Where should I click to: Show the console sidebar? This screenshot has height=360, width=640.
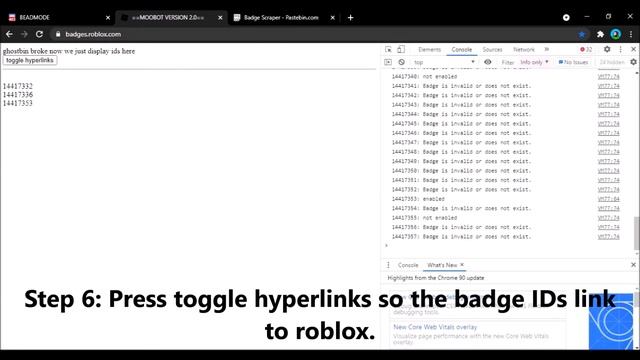(x=388, y=62)
